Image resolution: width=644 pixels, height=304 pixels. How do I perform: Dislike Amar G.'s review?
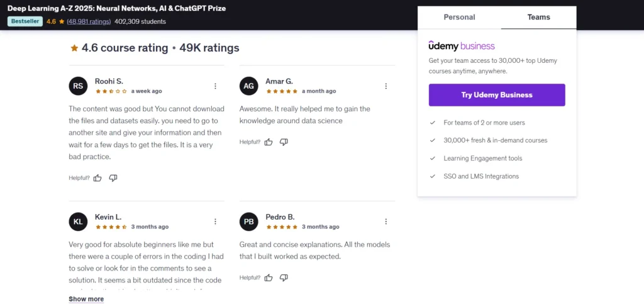[284, 142]
